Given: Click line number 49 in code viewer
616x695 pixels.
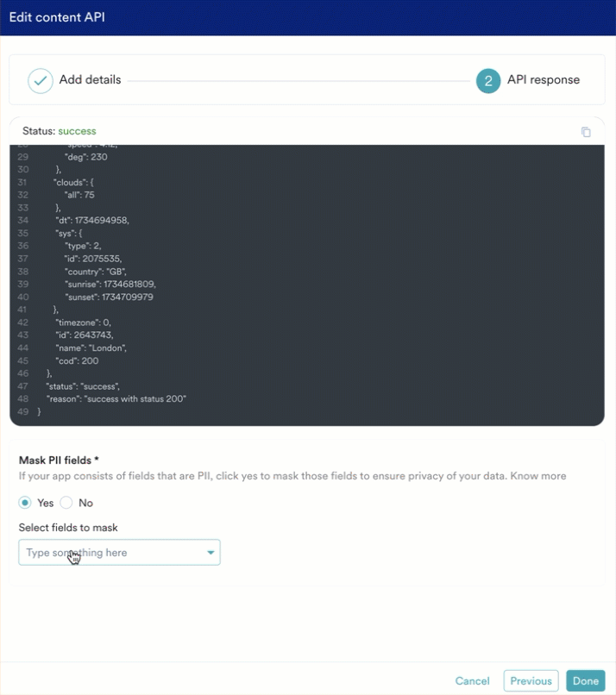Looking at the screenshot, I should [x=23, y=412].
